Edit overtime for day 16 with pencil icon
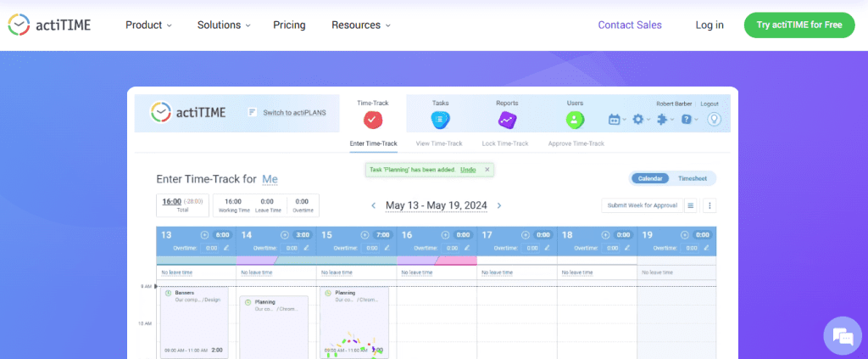The image size is (868, 359). 467,248
